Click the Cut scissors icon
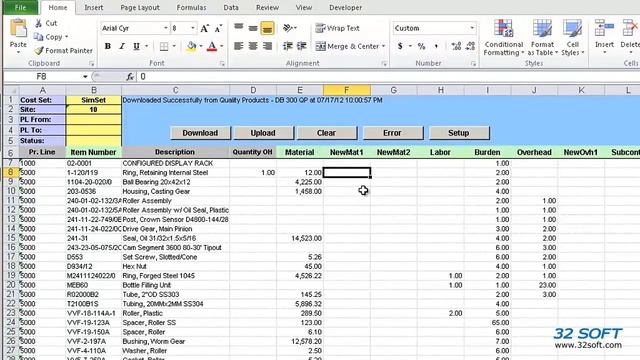Screen dimensions: 640x360 [38, 23]
